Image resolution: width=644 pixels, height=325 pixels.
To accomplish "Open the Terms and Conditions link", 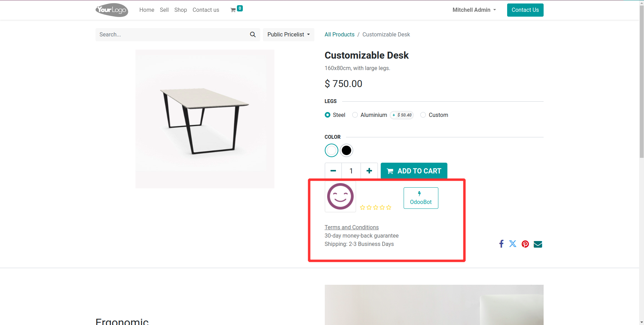I will pos(352,227).
